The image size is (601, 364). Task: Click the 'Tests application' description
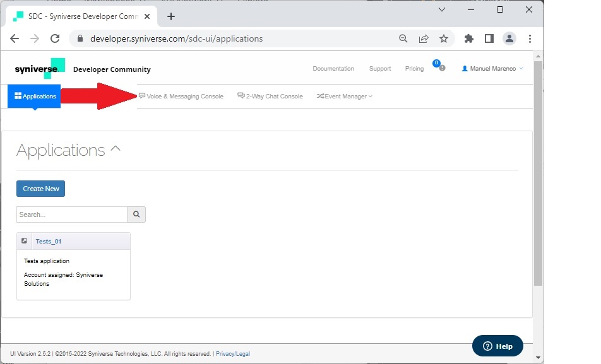pyautogui.click(x=47, y=261)
